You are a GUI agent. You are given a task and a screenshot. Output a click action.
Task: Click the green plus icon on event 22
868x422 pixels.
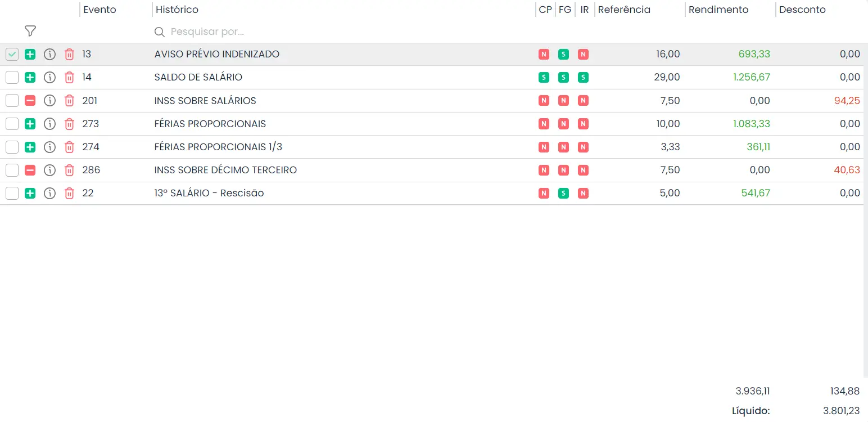point(30,193)
